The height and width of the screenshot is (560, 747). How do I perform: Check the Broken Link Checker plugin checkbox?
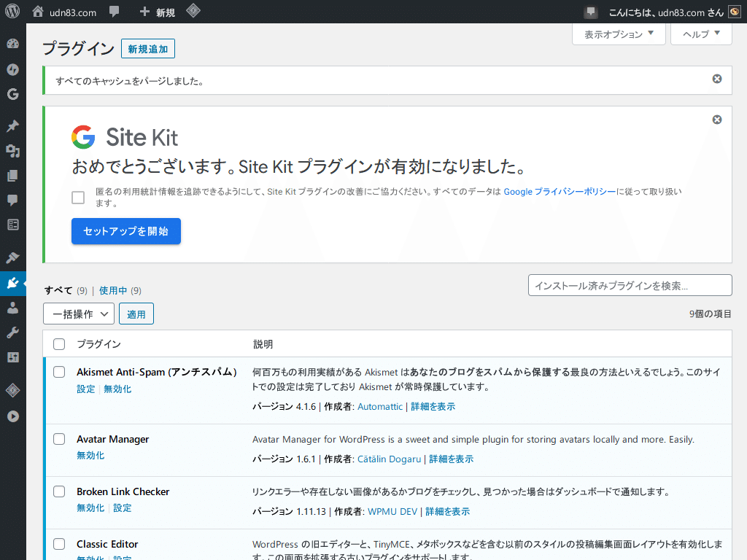pos(59,491)
